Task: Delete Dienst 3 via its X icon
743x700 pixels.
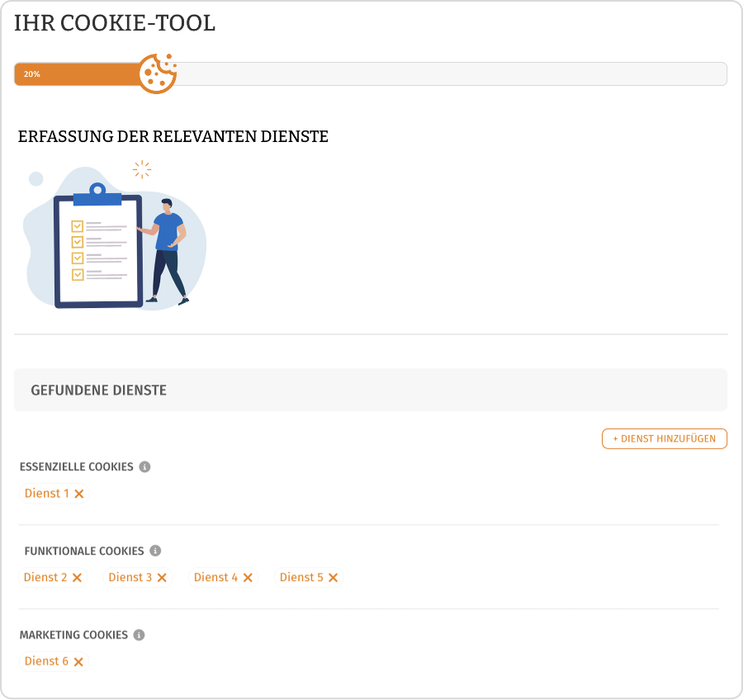Action: (x=162, y=578)
